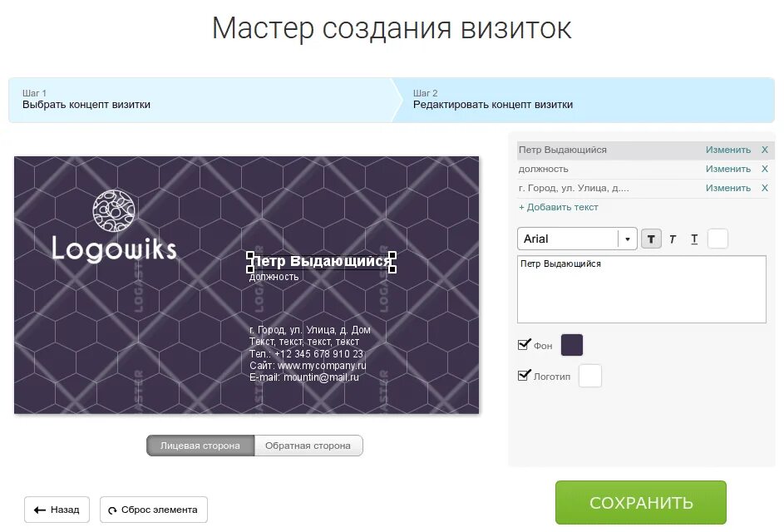Go to Шаг 1 Выбрать концепт визитки

point(200,100)
